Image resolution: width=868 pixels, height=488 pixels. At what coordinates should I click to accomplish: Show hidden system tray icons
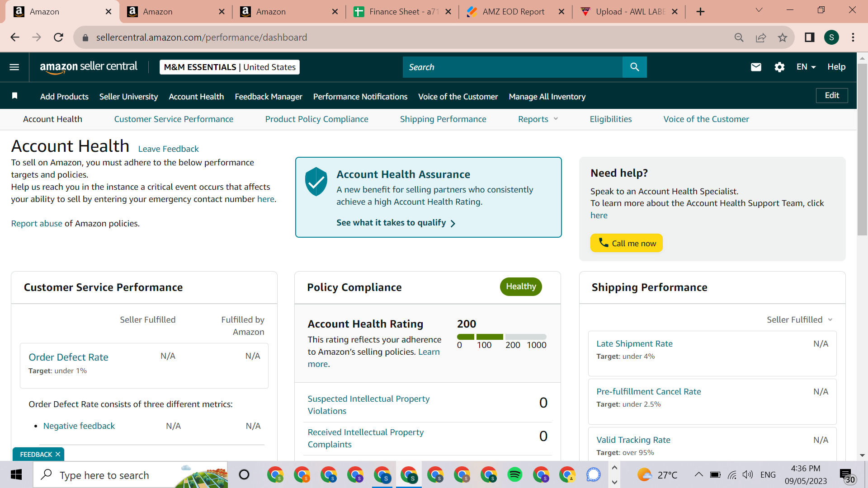pyautogui.click(x=698, y=475)
